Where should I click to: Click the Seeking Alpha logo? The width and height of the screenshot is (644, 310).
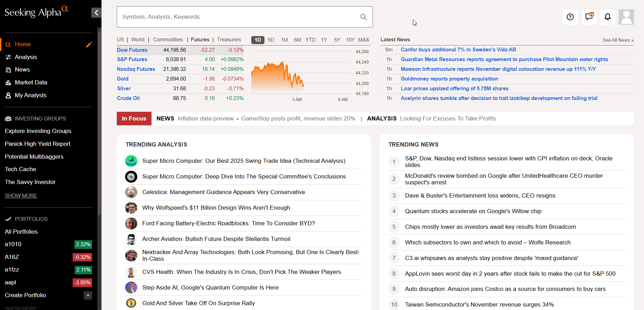coord(36,12)
